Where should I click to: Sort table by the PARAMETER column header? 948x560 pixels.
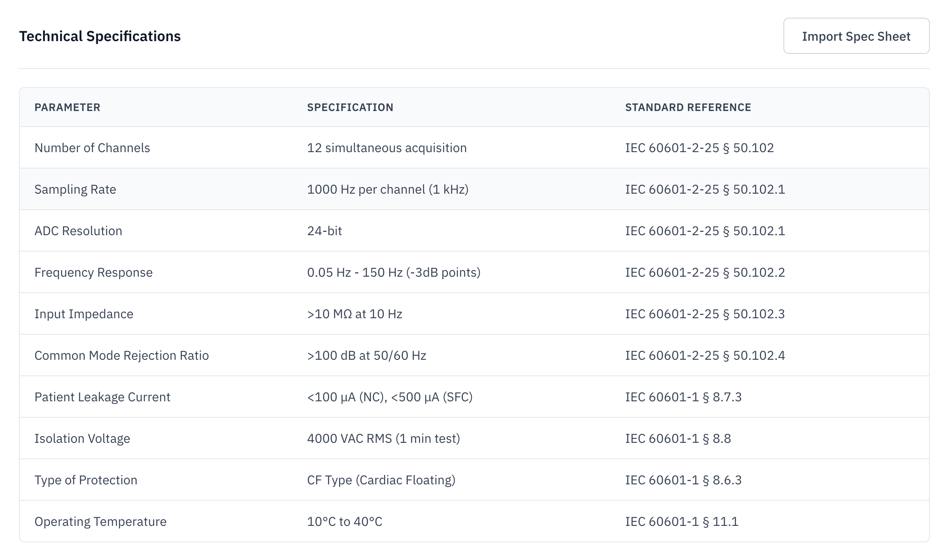(67, 107)
